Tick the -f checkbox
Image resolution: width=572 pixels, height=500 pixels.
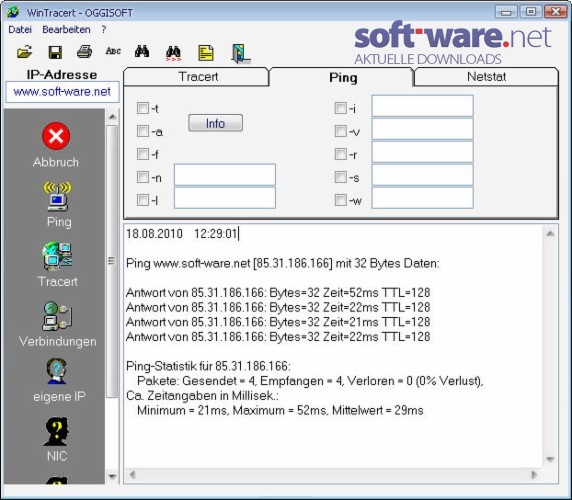(143, 154)
